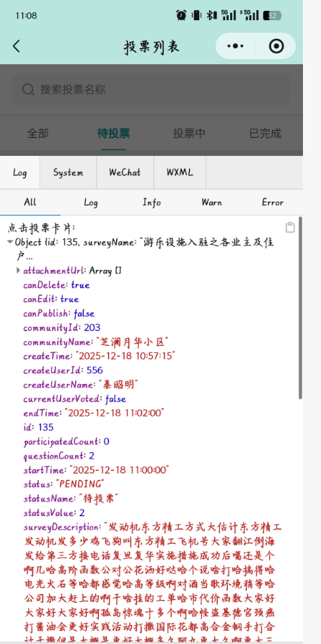This screenshot has width=321, height=644.
Task: Select the questionCount: 2 row
Action: pyautogui.click(x=58, y=456)
